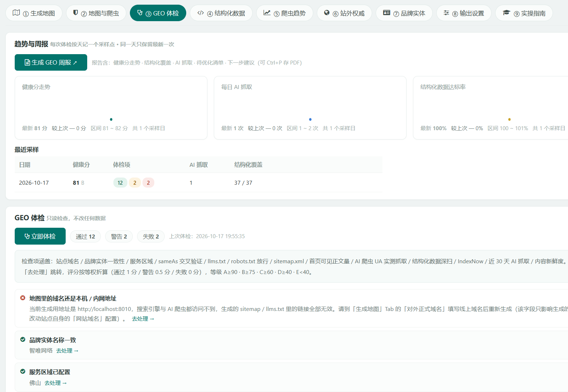This screenshot has width=568, height=392.
Task: Run 立即体检 health check now
Action: tap(40, 236)
